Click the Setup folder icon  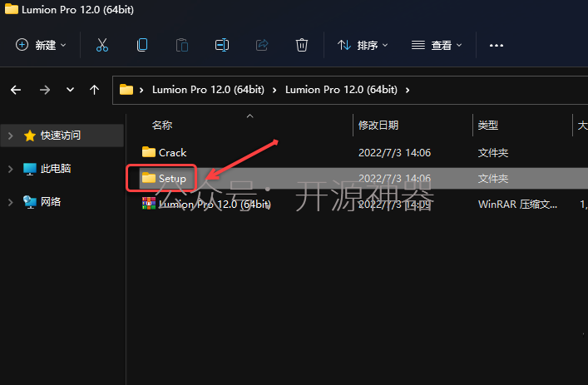point(149,178)
